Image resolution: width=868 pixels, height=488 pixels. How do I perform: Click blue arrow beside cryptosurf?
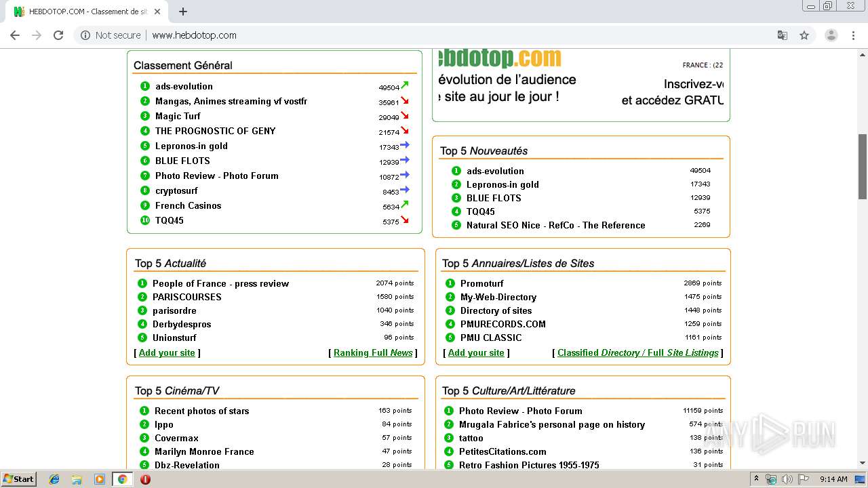click(x=405, y=190)
